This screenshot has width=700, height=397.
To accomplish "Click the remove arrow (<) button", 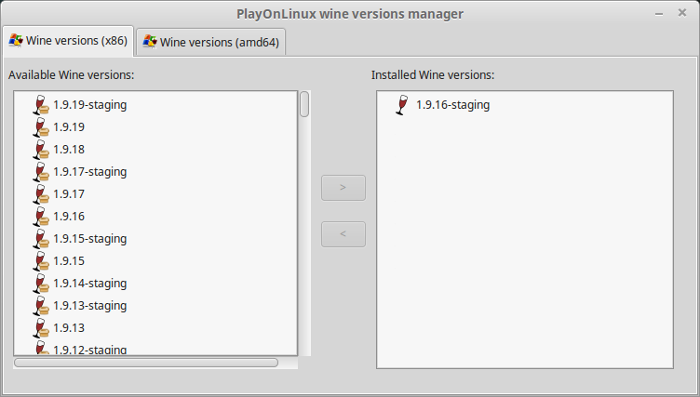I will tap(343, 234).
